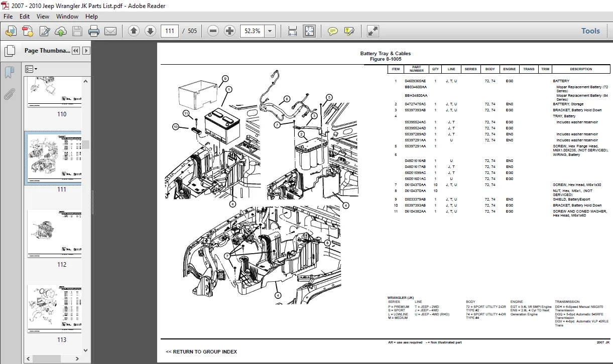613x364 pixels.
Task: Click the 'BRACKET, Battery Hold Down' item 3 description
Action: click(577, 110)
